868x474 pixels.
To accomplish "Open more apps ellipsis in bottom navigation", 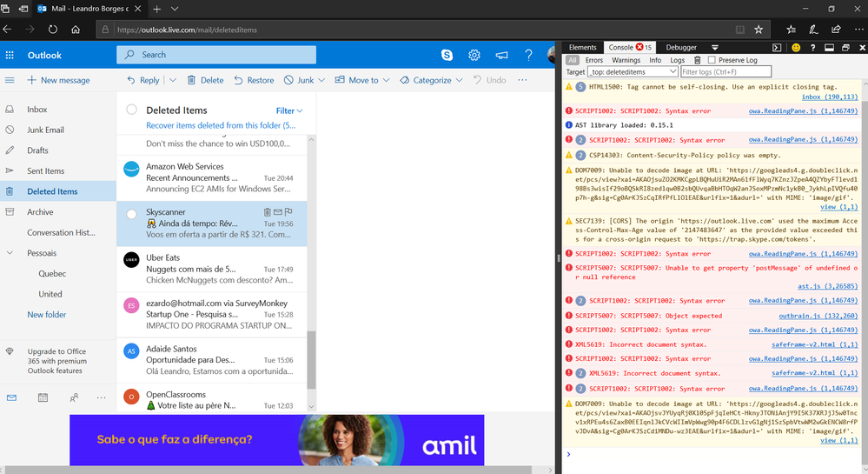I will 101,397.
